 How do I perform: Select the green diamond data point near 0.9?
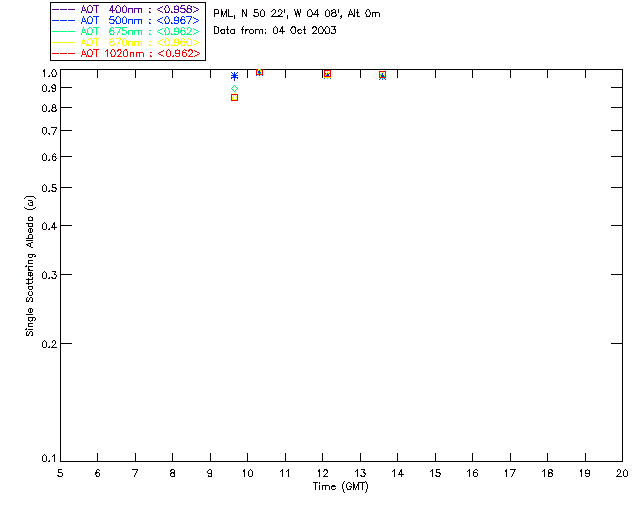point(234,89)
